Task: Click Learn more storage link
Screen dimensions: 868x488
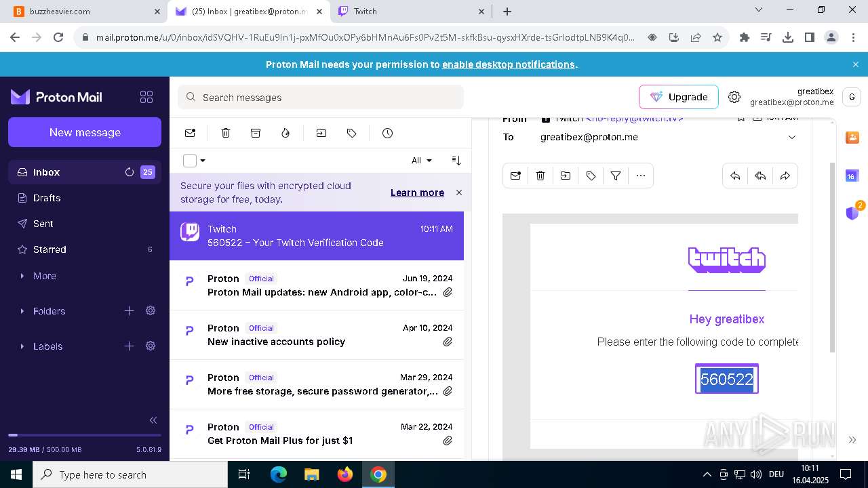Action: tap(417, 192)
